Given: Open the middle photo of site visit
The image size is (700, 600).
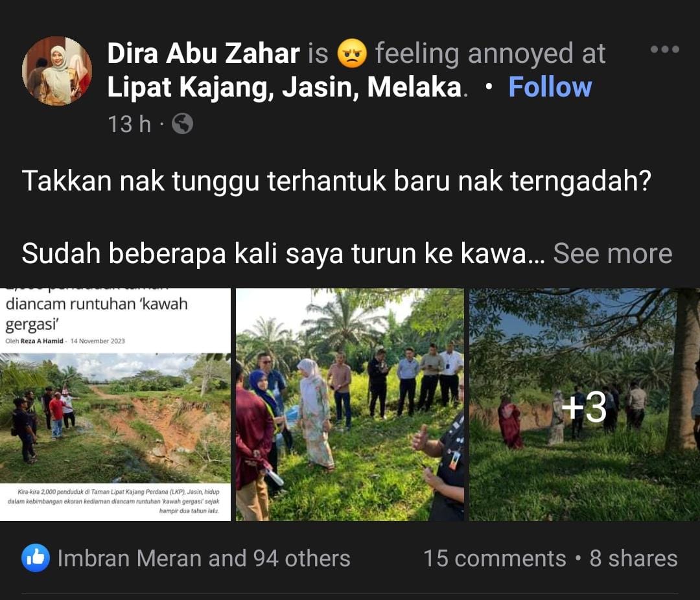Looking at the screenshot, I should click(350, 404).
